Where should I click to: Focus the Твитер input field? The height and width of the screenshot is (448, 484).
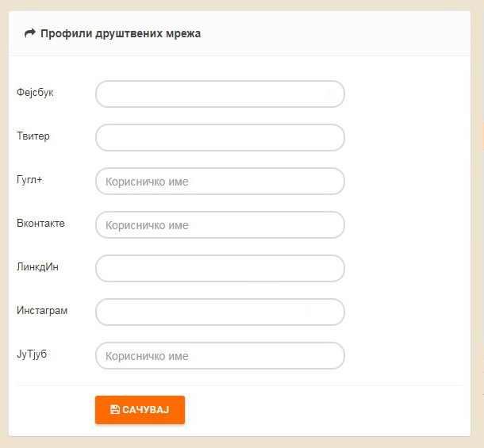[x=220, y=138]
